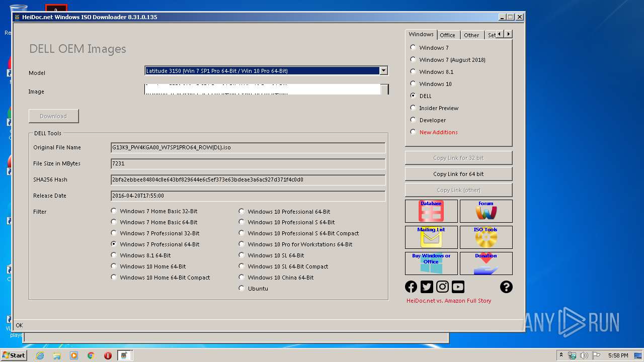Filter by Ubuntu
644x362 pixels.
(242, 288)
